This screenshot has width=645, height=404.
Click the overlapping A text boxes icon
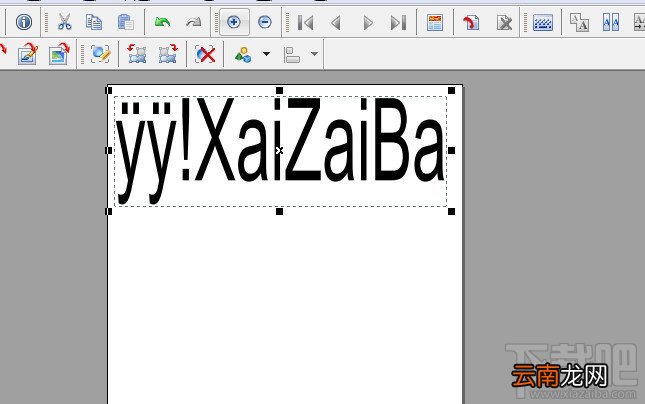579,23
